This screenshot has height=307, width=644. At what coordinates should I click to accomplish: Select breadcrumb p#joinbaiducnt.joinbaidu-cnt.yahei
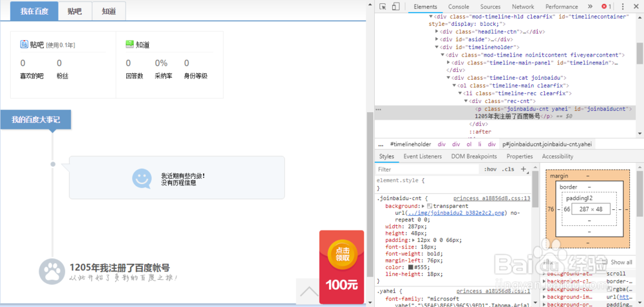(x=548, y=144)
